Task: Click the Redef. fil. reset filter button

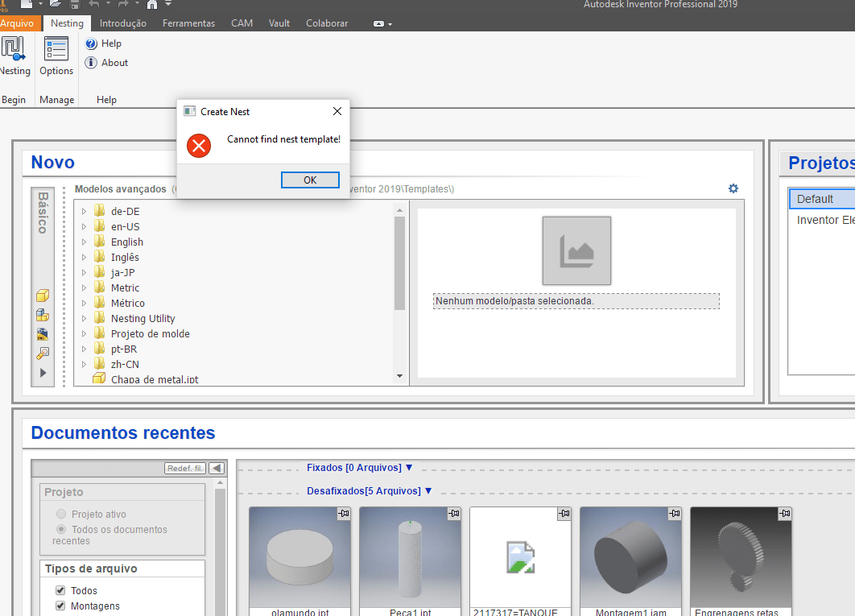Action: pyautogui.click(x=185, y=468)
